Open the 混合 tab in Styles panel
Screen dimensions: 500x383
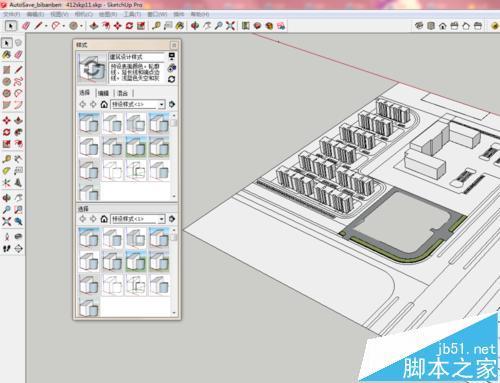click(123, 93)
